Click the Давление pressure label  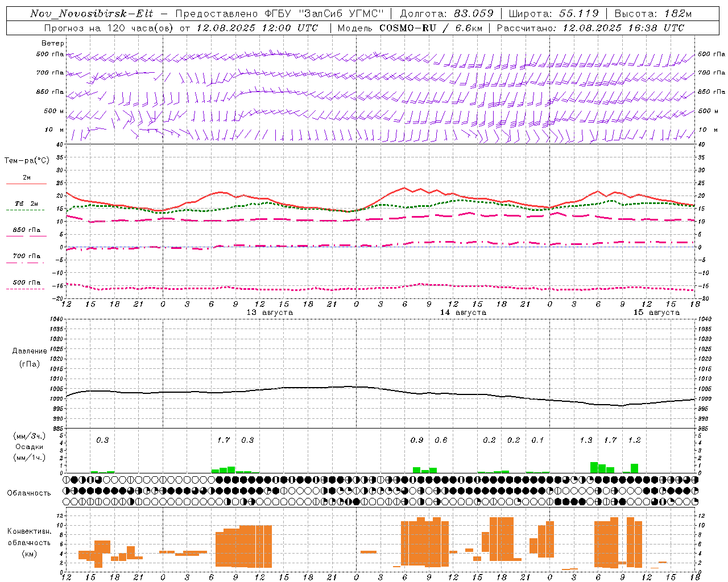coord(30,351)
